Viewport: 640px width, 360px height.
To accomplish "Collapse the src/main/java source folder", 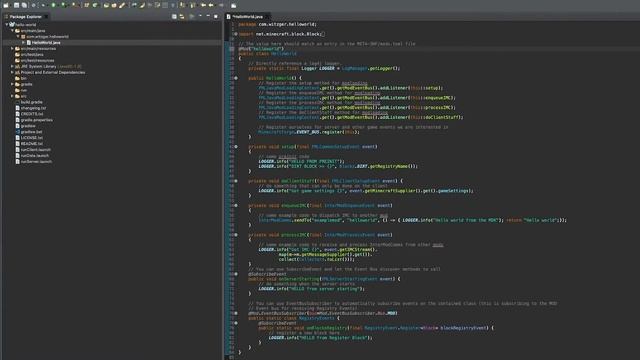I will point(12,31).
